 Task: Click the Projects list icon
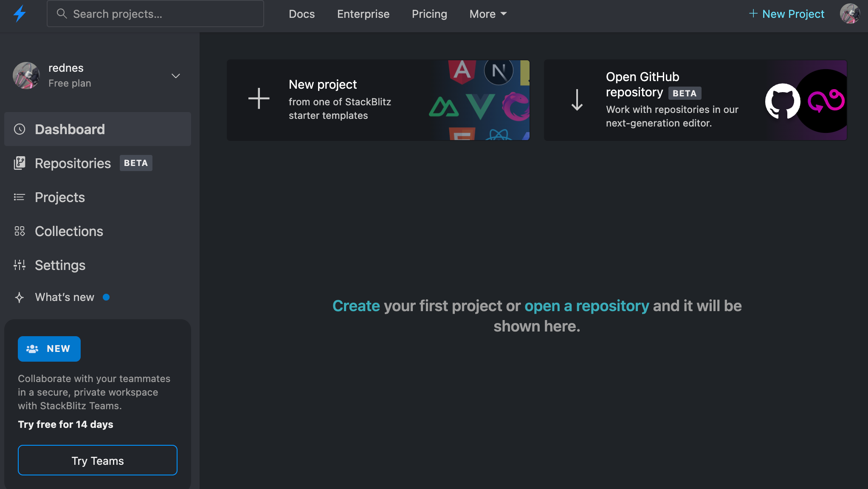click(x=20, y=197)
